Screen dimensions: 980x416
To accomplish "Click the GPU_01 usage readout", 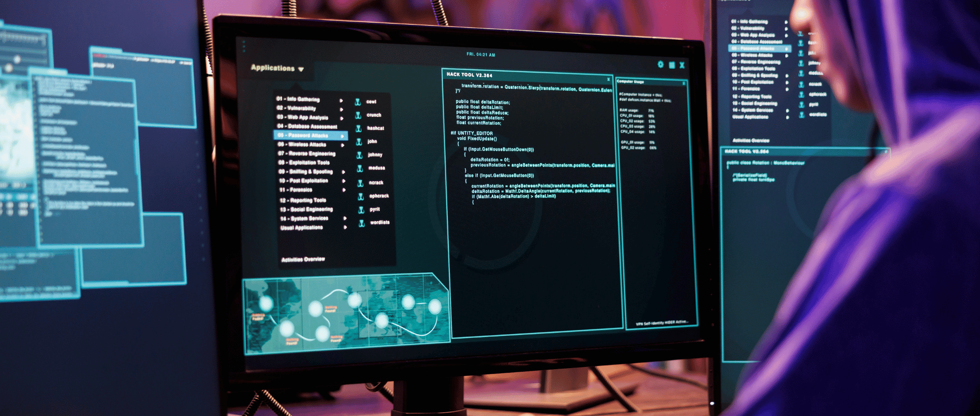I will [x=638, y=143].
